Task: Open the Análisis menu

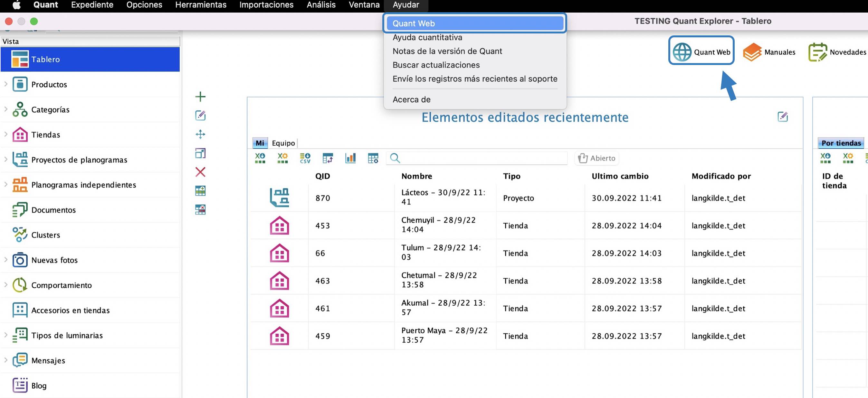Action: click(x=321, y=5)
